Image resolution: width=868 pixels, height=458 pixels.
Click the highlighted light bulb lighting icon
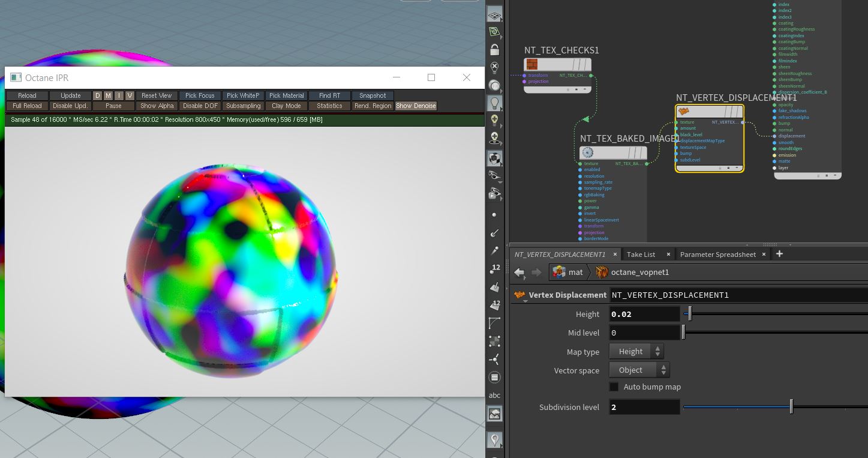point(494,103)
